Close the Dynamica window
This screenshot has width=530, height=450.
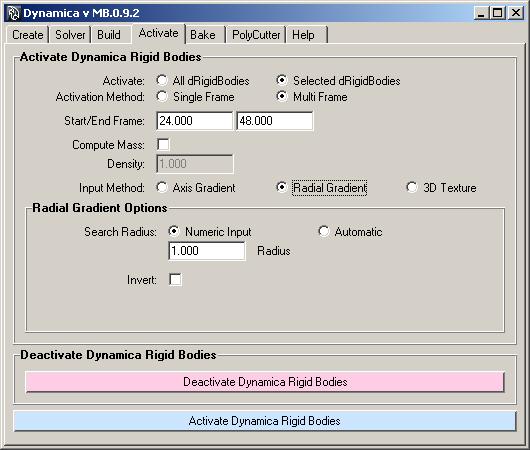point(516,13)
